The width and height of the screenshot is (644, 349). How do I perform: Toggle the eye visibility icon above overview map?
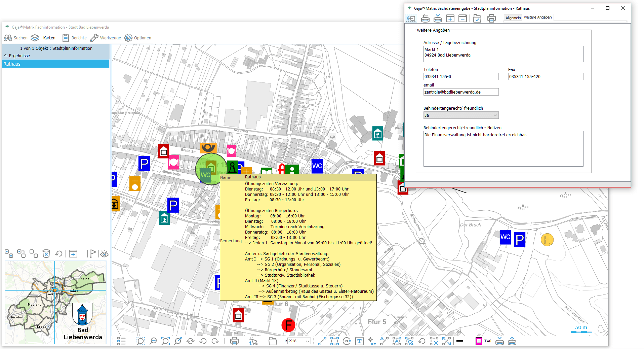(104, 254)
